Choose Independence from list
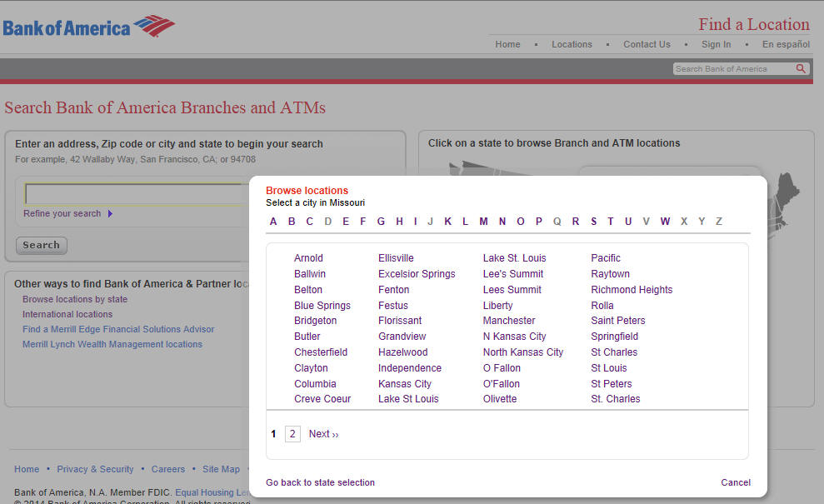Screen dimensions: 824x504 [x=410, y=368]
